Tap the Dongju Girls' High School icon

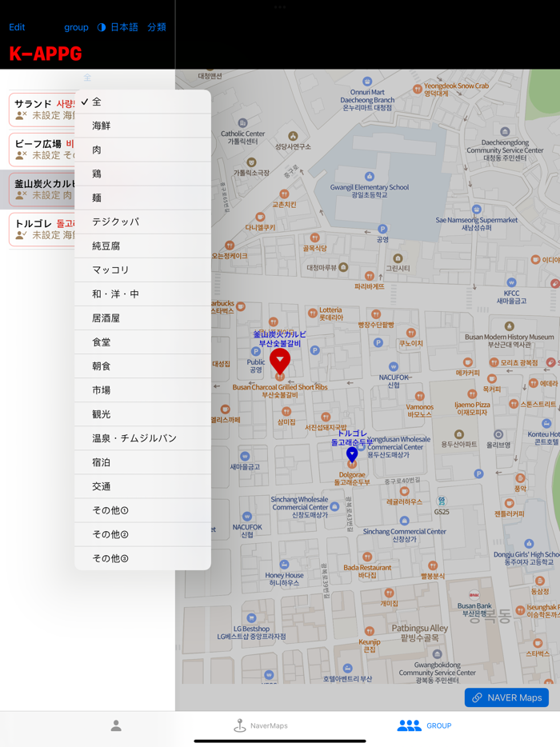click(529, 544)
